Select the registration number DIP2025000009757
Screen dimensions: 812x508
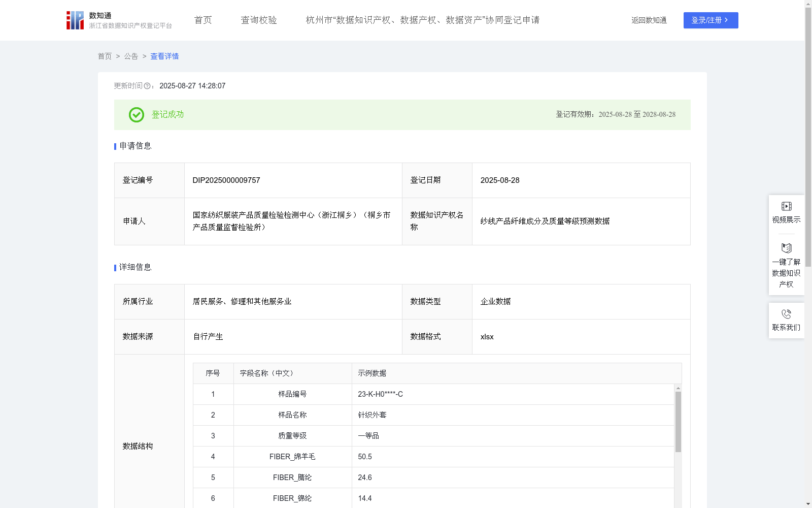[226, 180]
